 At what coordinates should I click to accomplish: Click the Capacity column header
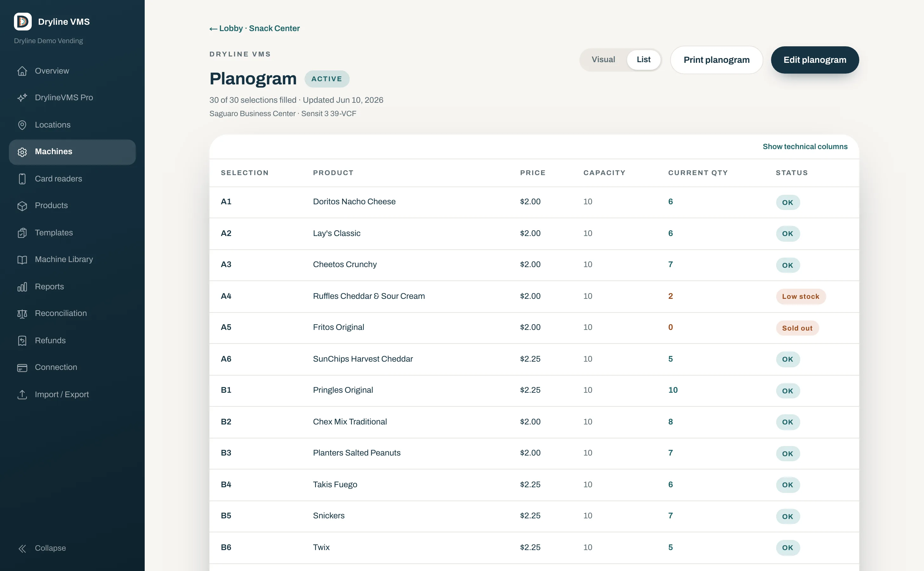604,173
